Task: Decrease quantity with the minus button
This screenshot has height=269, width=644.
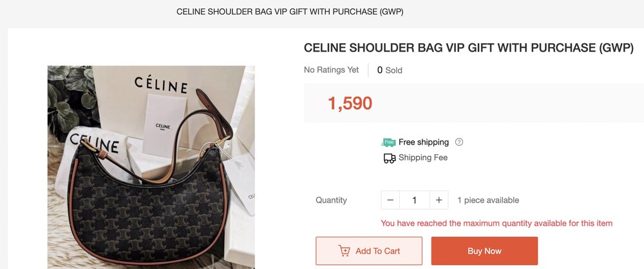Action: 390,200
